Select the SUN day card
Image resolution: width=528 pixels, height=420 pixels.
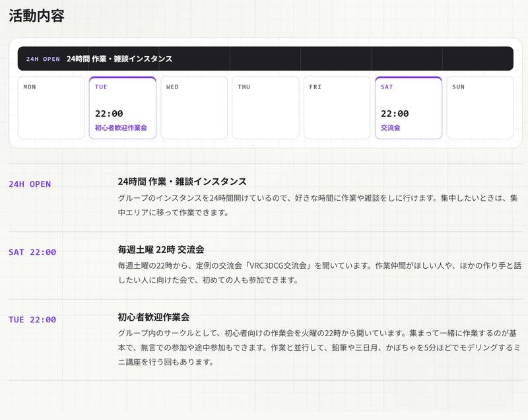pyautogui.click(x=480, y=108)
